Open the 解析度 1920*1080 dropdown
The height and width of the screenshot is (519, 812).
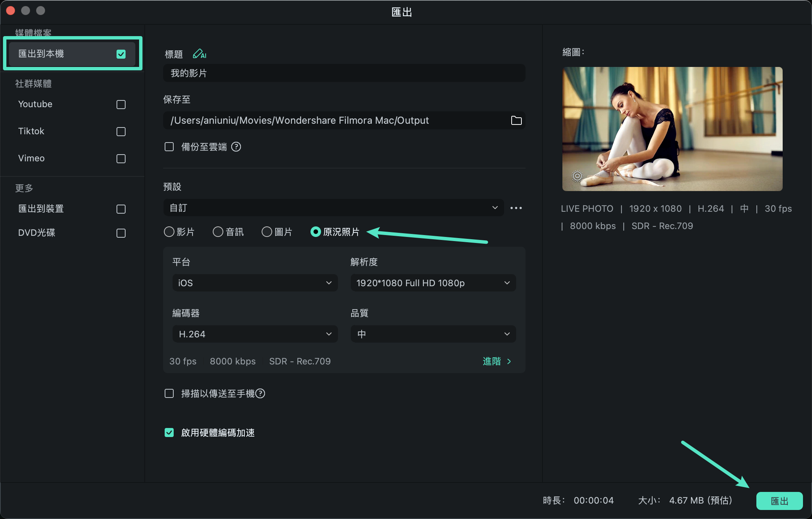(433, 283)
